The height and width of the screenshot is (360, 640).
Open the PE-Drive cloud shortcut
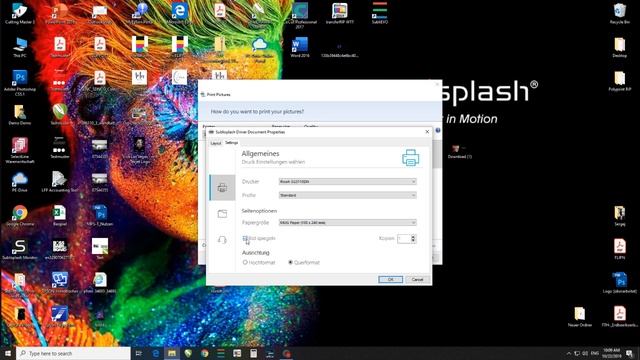point(20,182)
